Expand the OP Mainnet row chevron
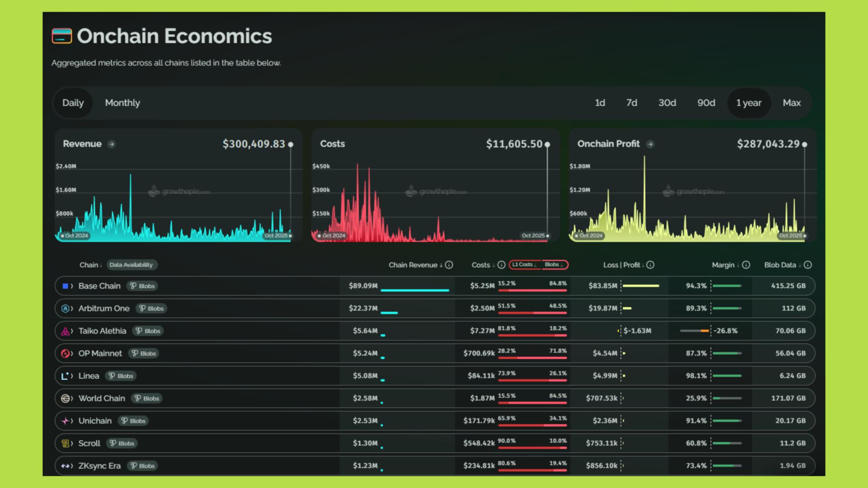 (x=72, y=353)
